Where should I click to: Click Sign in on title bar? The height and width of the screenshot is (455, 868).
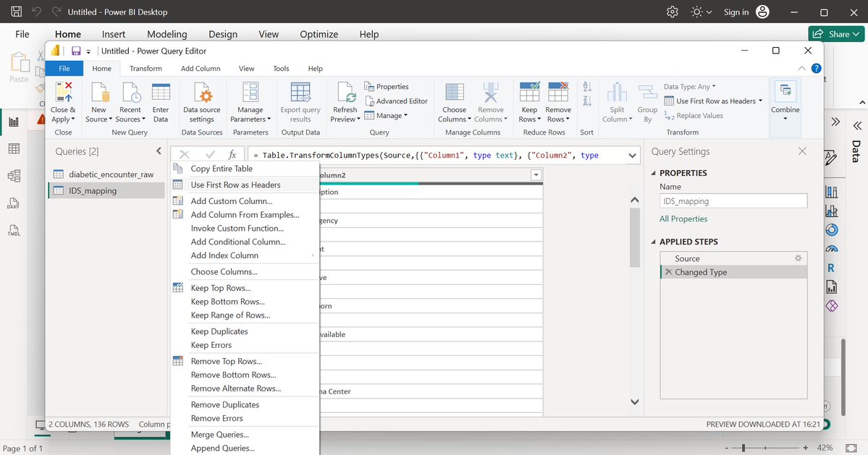(736, 12)
